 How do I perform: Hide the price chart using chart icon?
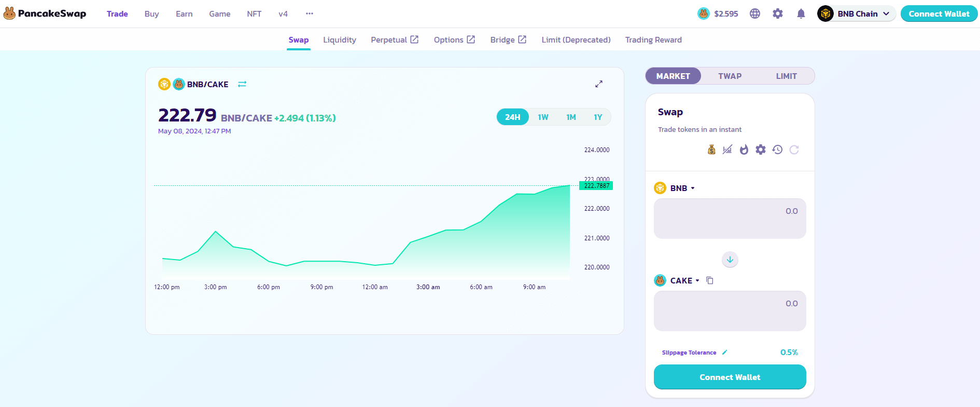tap(727, 150)
